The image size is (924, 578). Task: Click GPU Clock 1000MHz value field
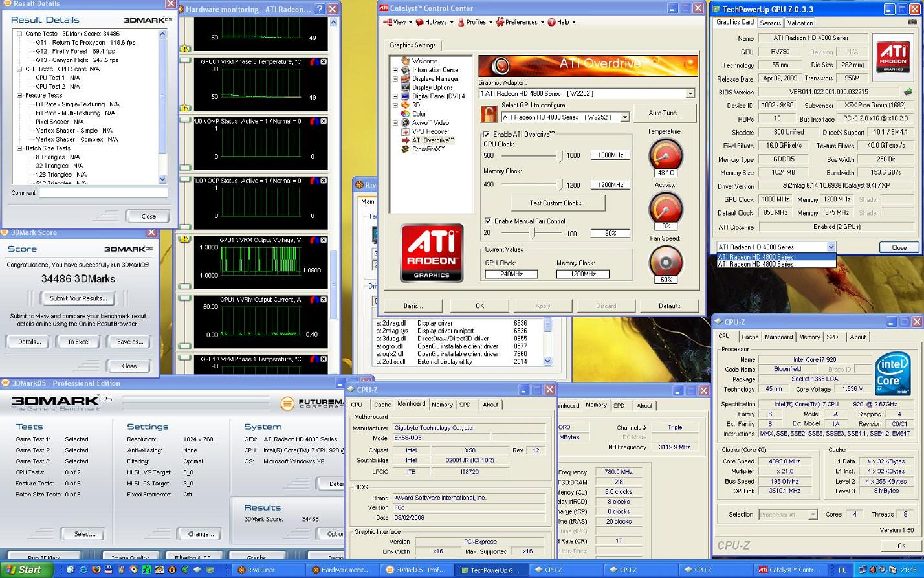(610, 155)
